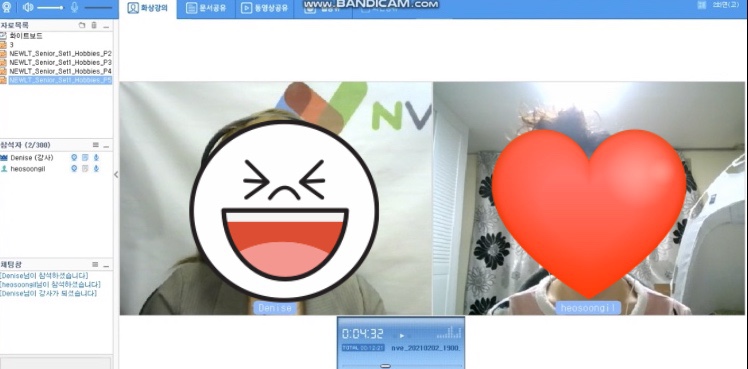Image resolution: width=748 pixels, height=369 pixels.
Task: Collapse the 채팅창 chat panel
Action: pyautogui.click(x=106, y=265)
